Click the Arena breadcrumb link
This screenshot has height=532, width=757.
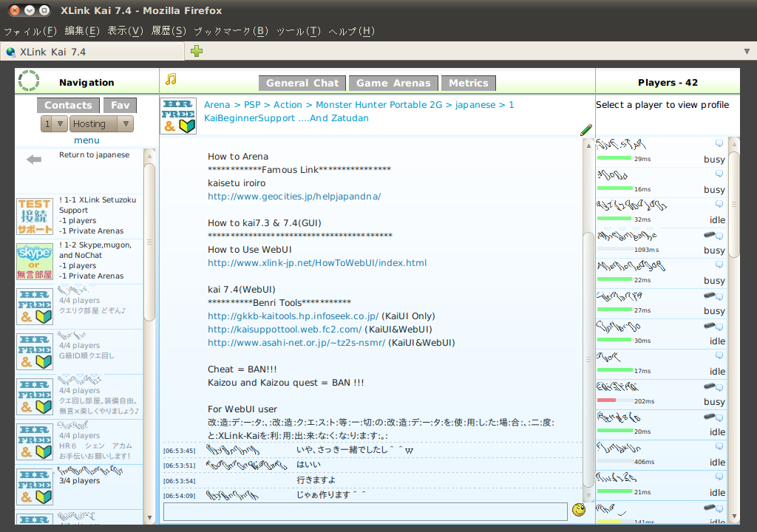217,105
